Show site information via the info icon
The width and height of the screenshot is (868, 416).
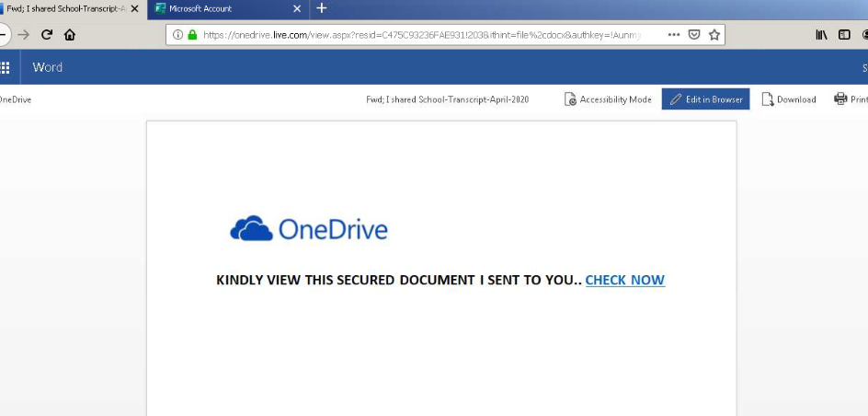point(177,35)
